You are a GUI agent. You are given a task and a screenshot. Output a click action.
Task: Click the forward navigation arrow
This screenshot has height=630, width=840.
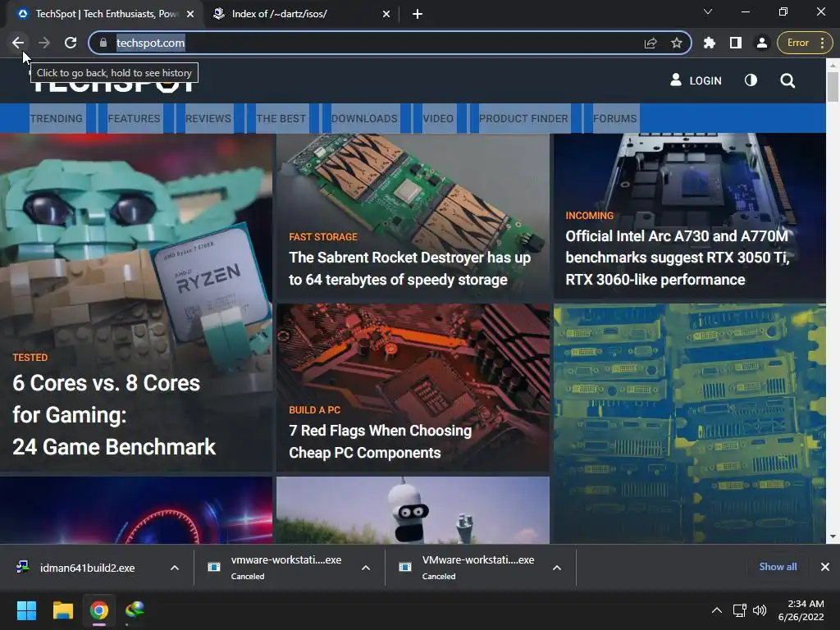click(44, 43)
